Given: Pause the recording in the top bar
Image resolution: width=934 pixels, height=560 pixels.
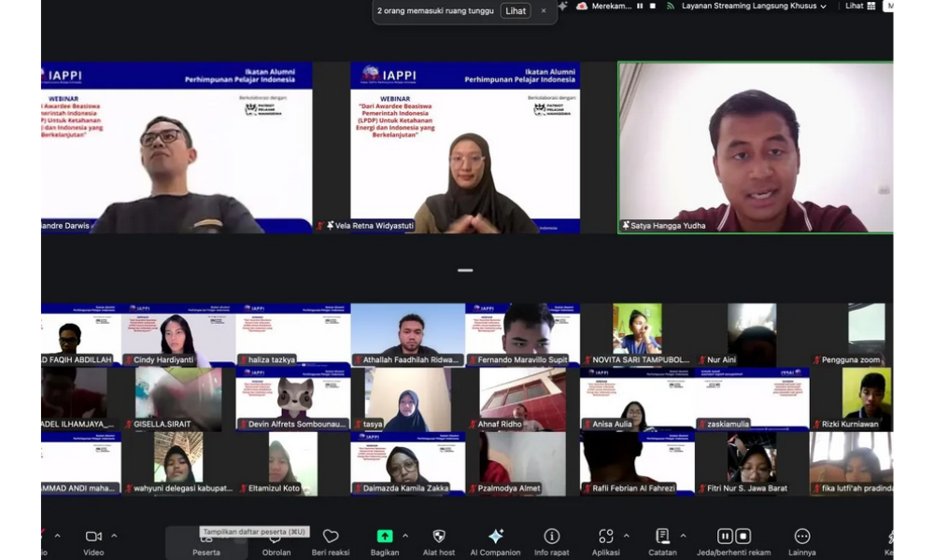Looking at the screenshot, I should click(640, 7).
